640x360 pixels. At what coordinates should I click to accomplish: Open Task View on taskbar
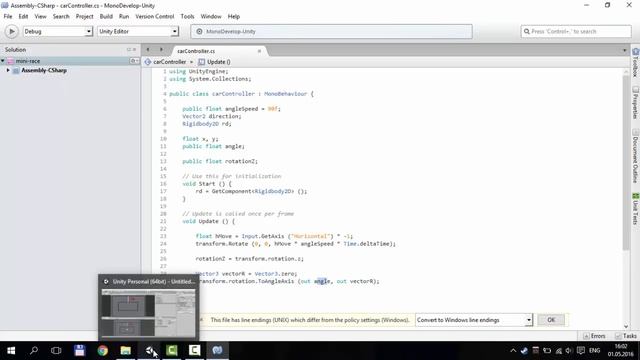[x=56, y=351]
